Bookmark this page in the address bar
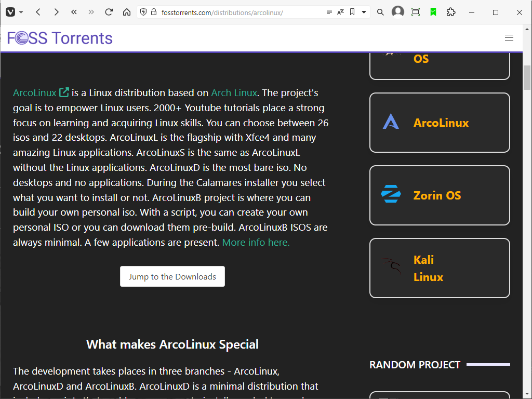This screenshot has width=532, height=399. point(352,12)
